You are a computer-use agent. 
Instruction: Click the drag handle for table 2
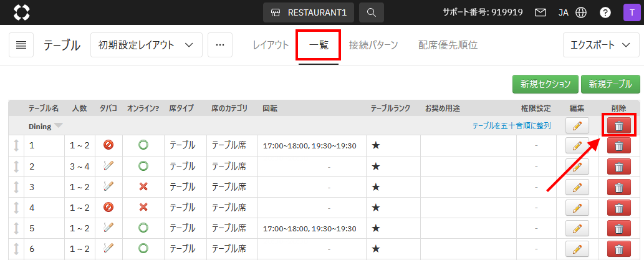[x=16, y=166]
